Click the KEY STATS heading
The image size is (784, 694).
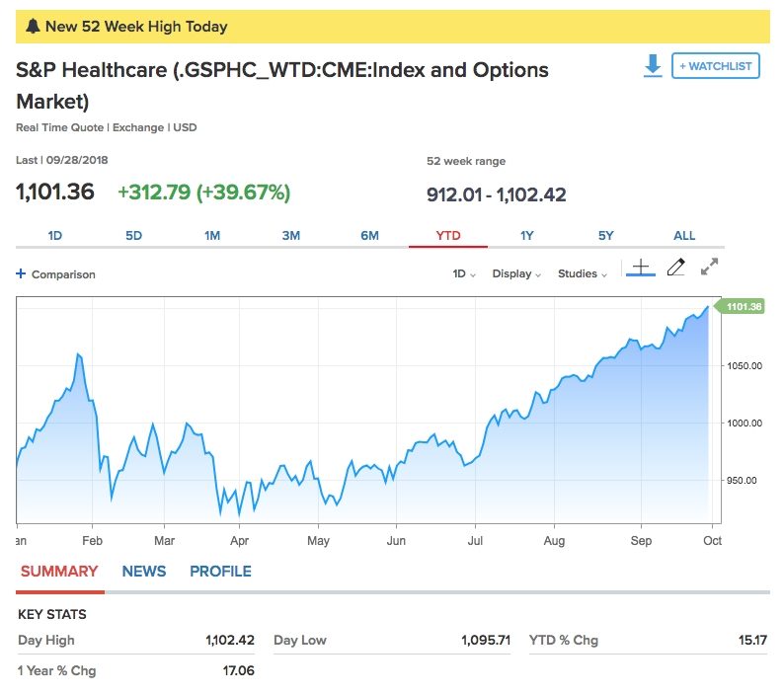tap(52, 614)
